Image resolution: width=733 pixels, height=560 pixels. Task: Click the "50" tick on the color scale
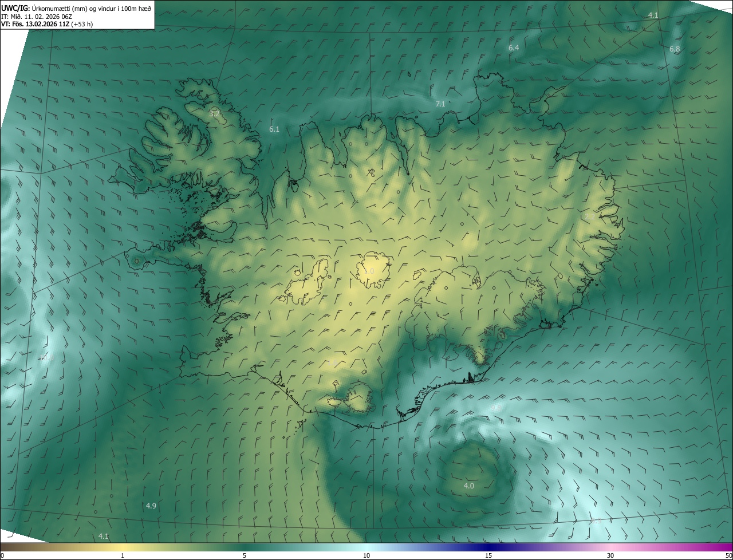pos(728,555)
